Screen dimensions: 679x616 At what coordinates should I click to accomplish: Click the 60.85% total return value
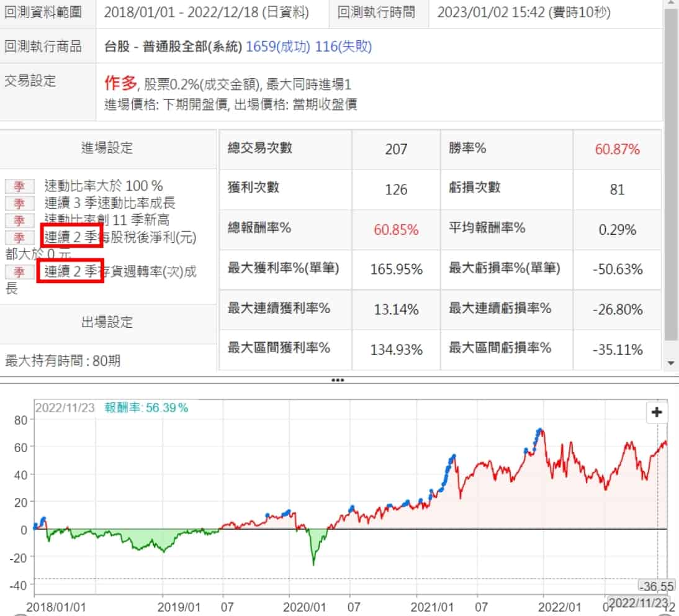[x=396, y=229]
